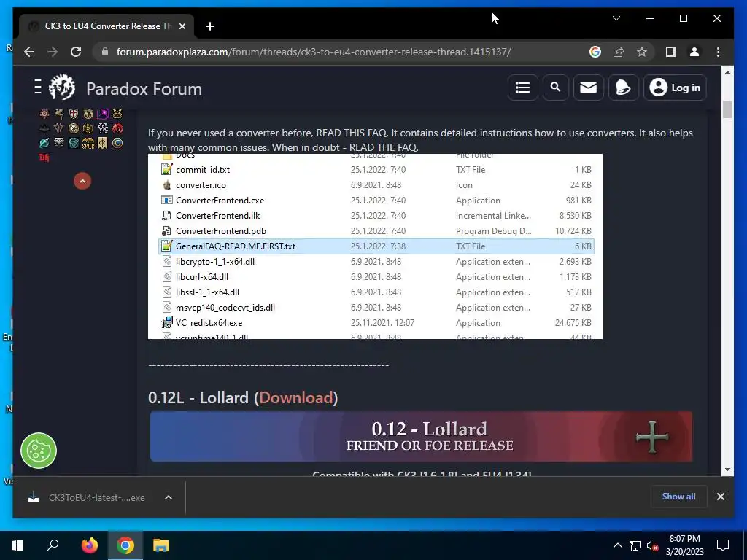This screenshot has height=560, width=747.
Task: Open the Chrome profile menu
Action: coord(694,52)
